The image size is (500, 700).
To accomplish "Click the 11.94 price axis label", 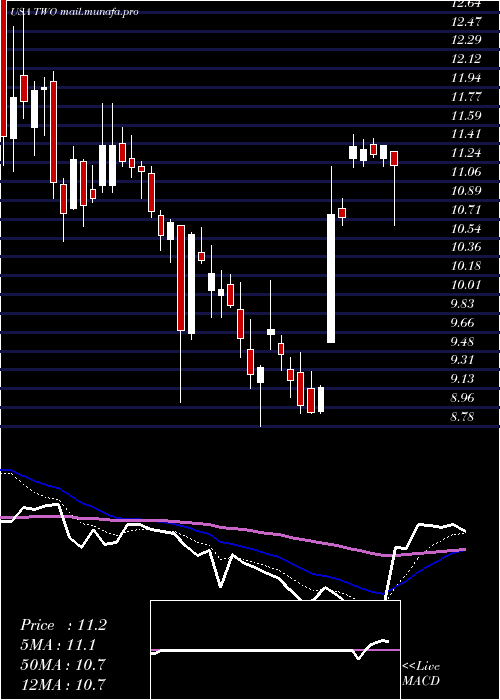I will coord(466,78).
